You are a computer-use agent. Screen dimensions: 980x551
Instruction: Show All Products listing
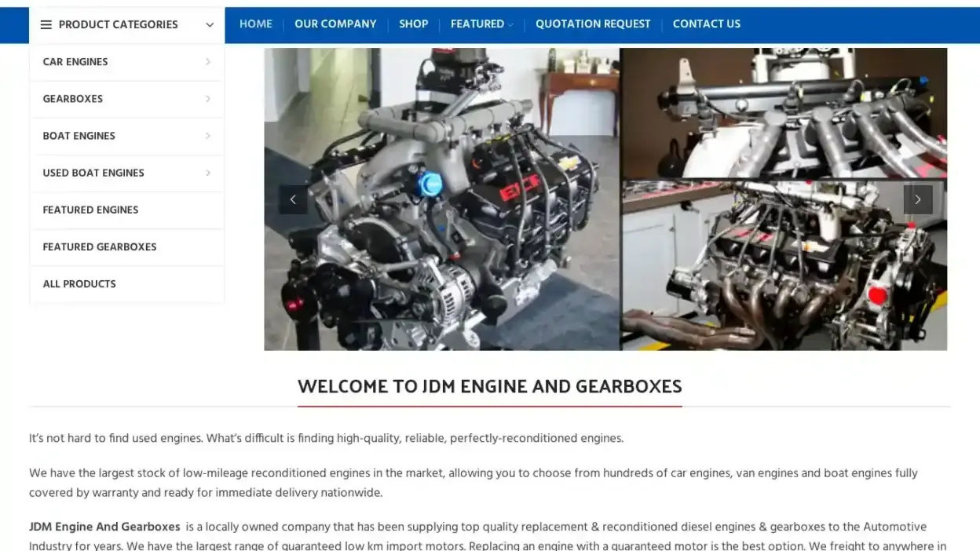79,283
